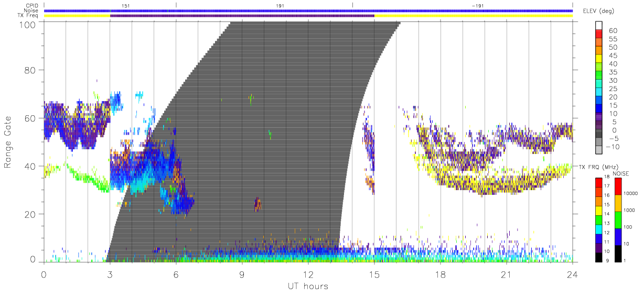Click the 45 label in ELEV legend
Screen dimensions: 644x297
point(612,56)
